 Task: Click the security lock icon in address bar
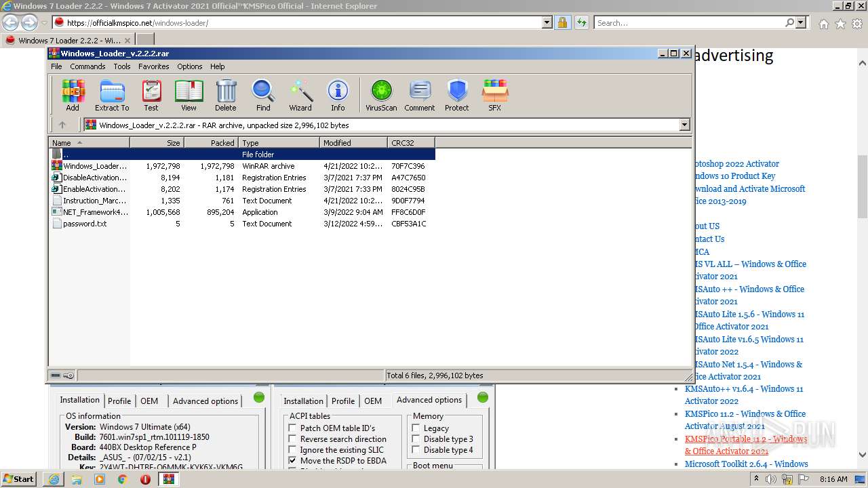562,22
